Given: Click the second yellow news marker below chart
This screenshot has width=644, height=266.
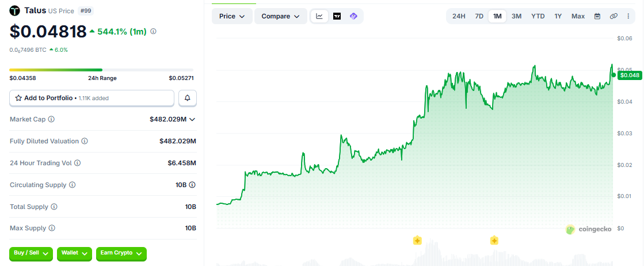Looking at the screenshot, I should [x=494, y=241].
